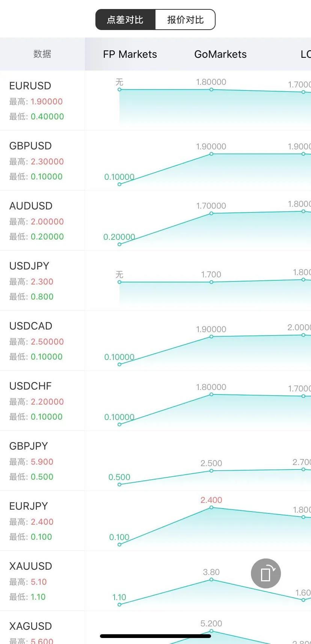Image resolution: width=311 pixels, height=644 pixels.
Task: Click the GBPUSD 0.10000 FP Markets point
Action: [119, 184]
